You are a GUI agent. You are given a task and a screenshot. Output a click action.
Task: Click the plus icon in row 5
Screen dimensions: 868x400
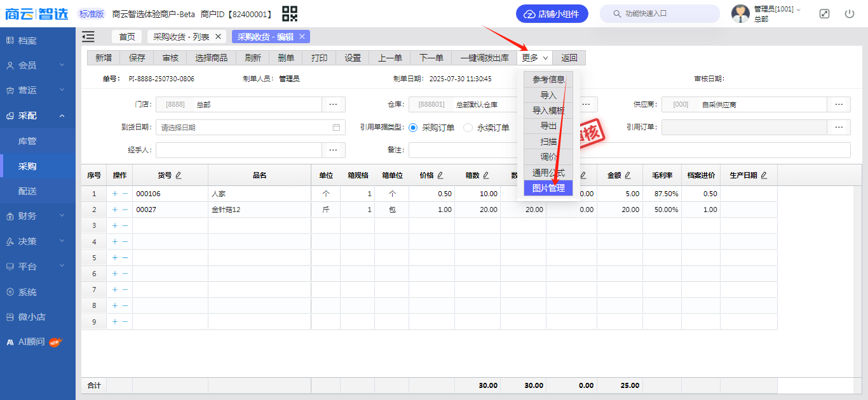[x=115, y=258]
